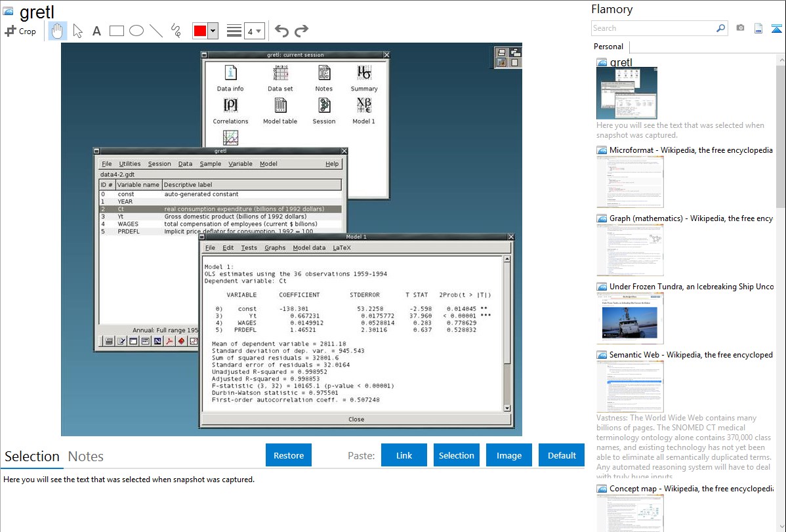
Task: Click the blue up-arrow icon in Flamory panel
Action: tap(776, 28)
